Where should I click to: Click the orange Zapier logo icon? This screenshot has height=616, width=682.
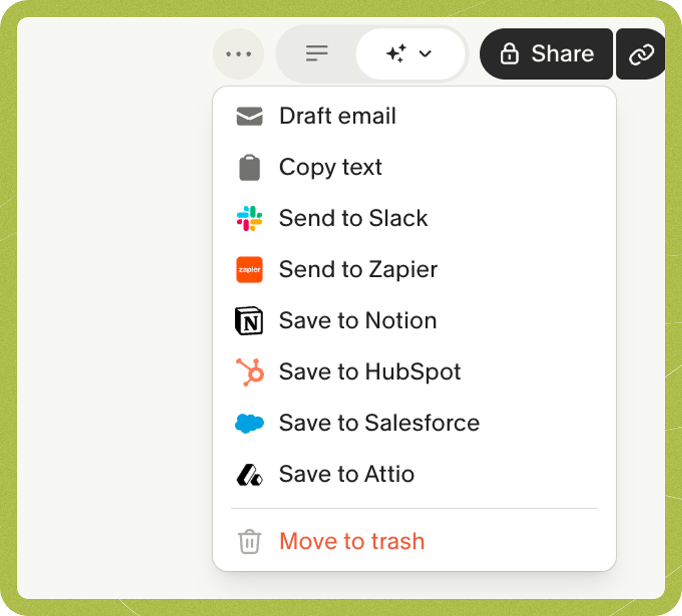coord(249,269)
